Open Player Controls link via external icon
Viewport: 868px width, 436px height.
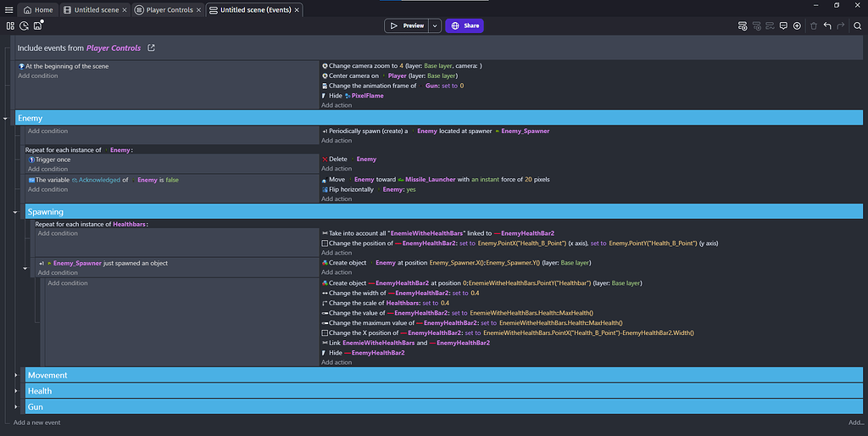click(152, 48)
